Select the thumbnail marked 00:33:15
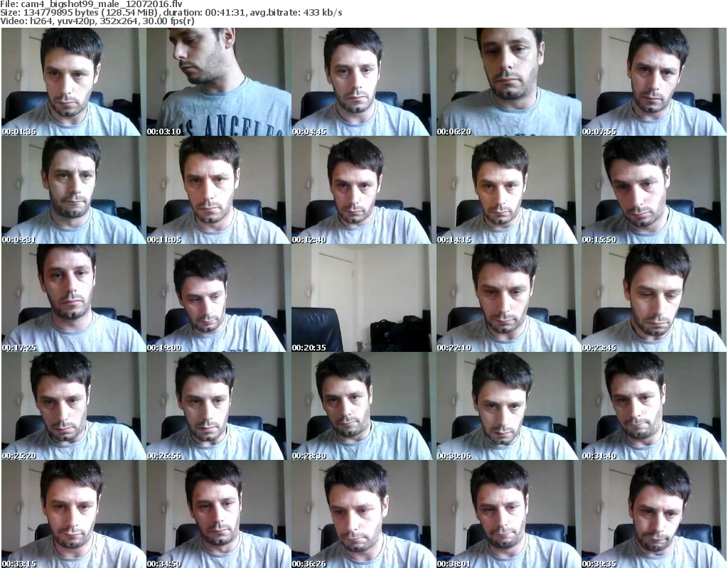The height and width of the screenshot is (568, 728). tap(73, 514)
